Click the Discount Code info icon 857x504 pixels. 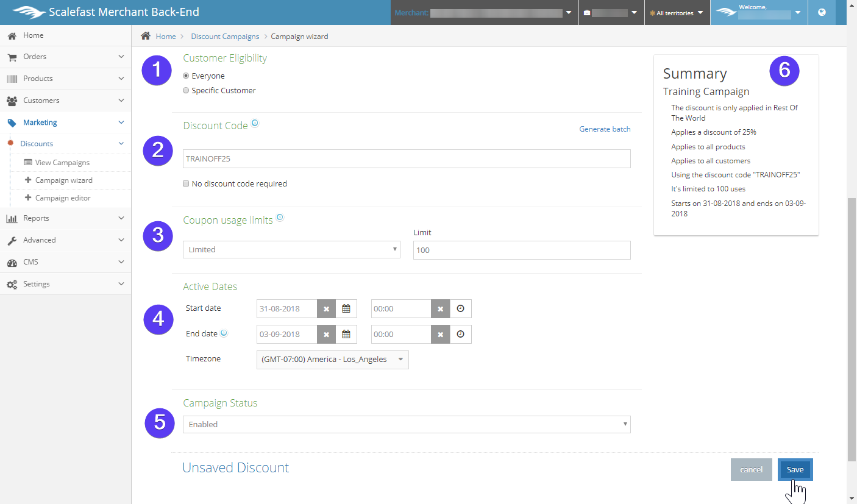(255, 123)
